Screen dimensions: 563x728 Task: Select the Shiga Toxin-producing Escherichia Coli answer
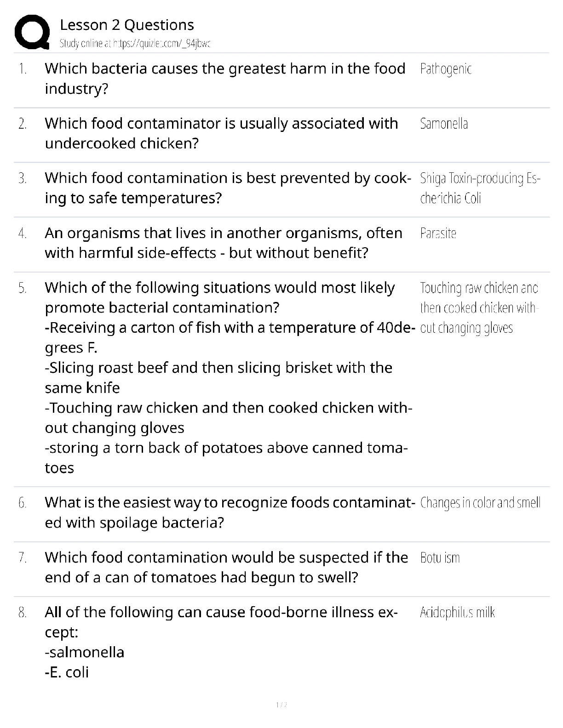[x=480, y=188]
